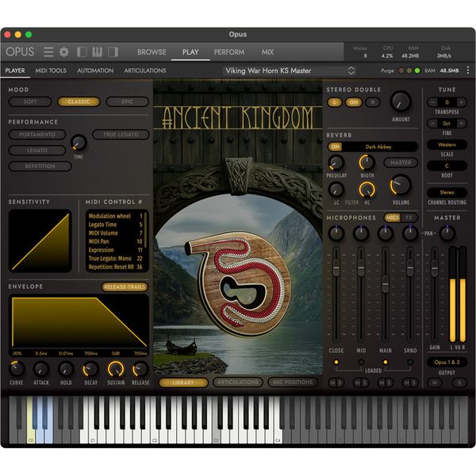This screenshot has width=476, height=476.
Task: Click the Reverb Predelay knob
Action: 336,163
